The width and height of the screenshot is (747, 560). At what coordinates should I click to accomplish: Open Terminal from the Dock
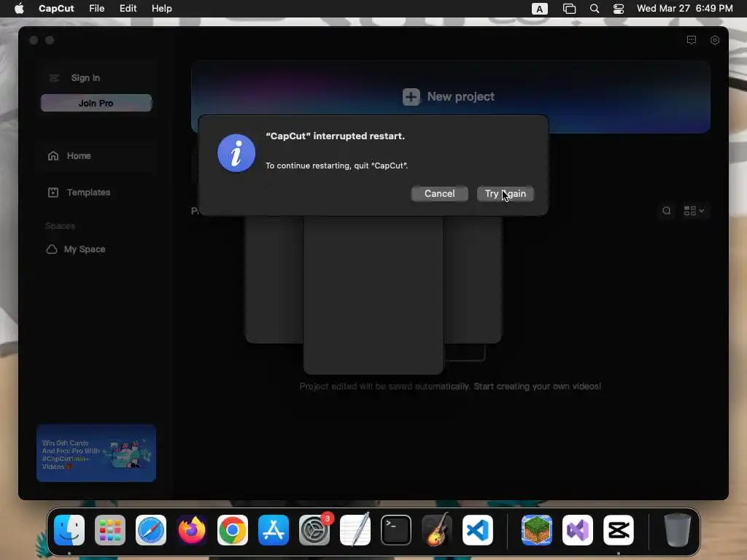pos(396,530)
